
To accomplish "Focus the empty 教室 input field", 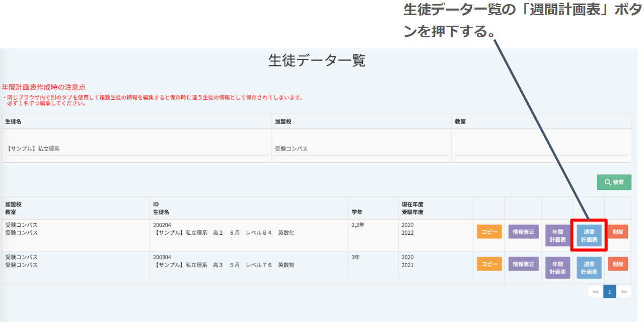I will coord(541,149).
